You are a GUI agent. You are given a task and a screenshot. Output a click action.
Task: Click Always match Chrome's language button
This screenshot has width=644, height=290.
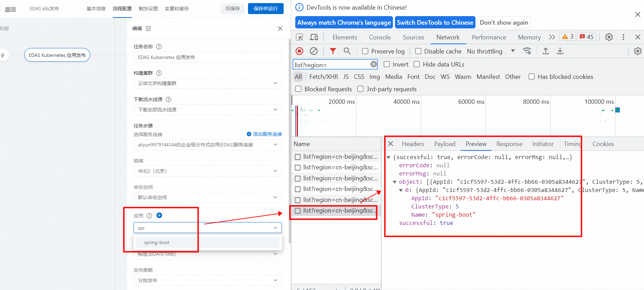[x=344, y=23]
